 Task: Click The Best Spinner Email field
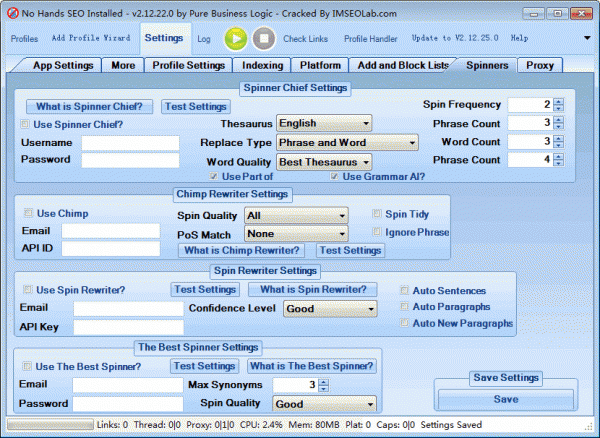pos(128,385)
